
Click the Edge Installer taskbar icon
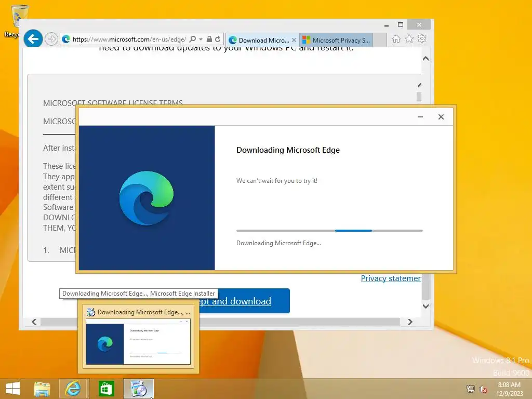pos(138,389)
